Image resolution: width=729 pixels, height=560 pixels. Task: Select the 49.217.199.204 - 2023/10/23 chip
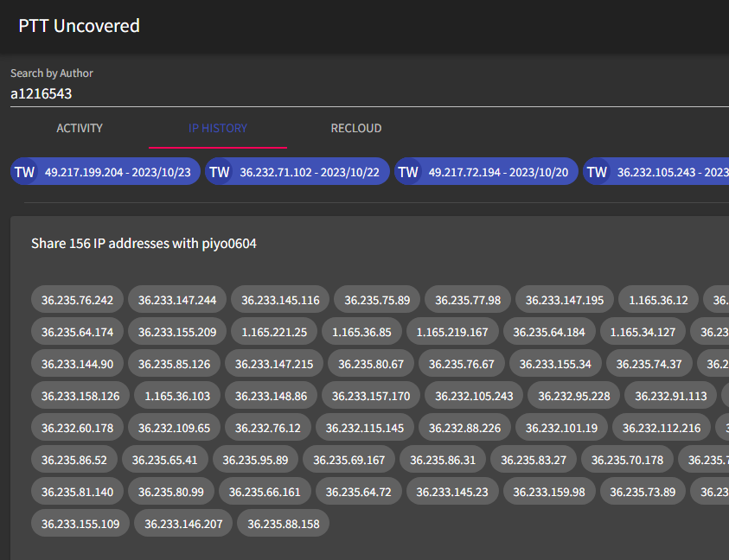117,172
